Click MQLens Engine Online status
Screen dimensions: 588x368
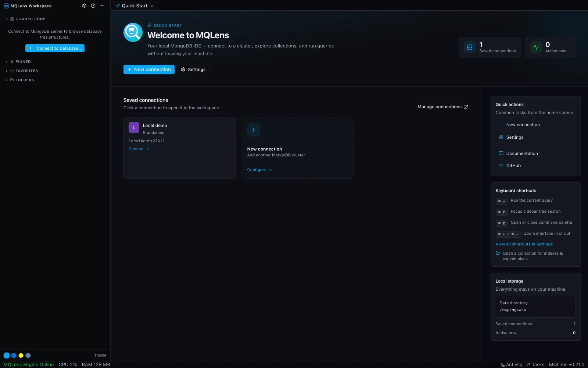(29, 365)
